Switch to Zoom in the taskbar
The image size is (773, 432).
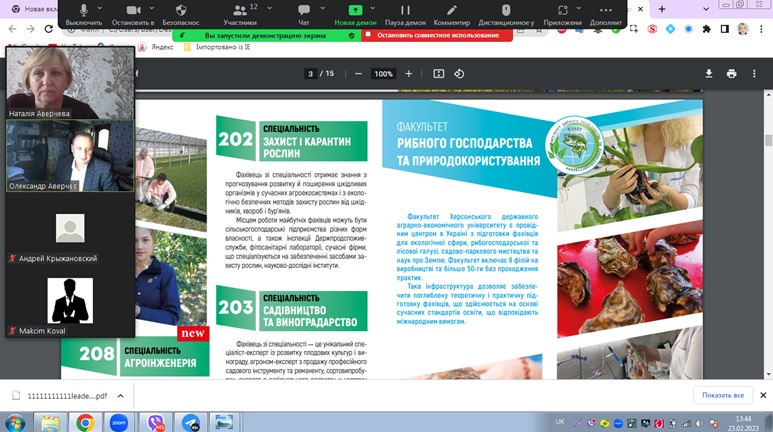(119, 423)
